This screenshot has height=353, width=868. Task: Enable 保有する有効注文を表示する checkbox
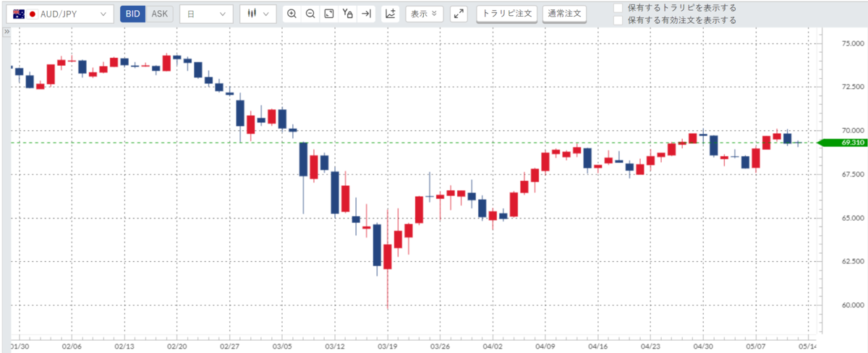click(618, 20)
